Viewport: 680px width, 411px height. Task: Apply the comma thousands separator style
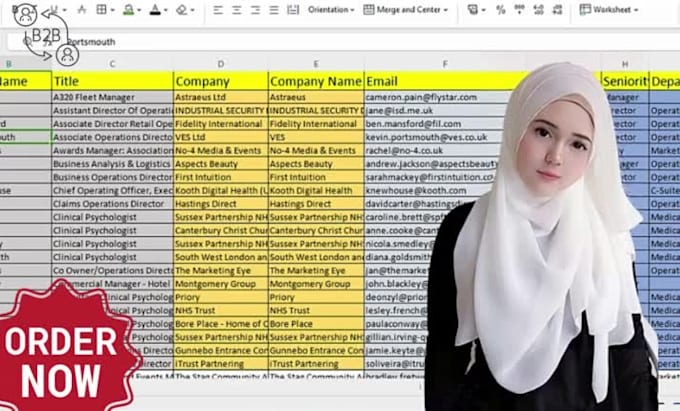[519, 10]
